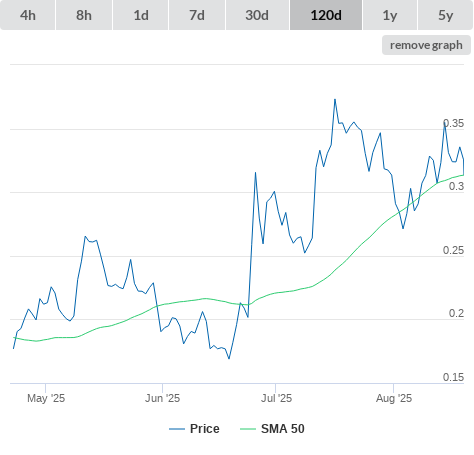Show the 5y chart range
The height and width of the screenshot is (455, 474).
[446, 15]
